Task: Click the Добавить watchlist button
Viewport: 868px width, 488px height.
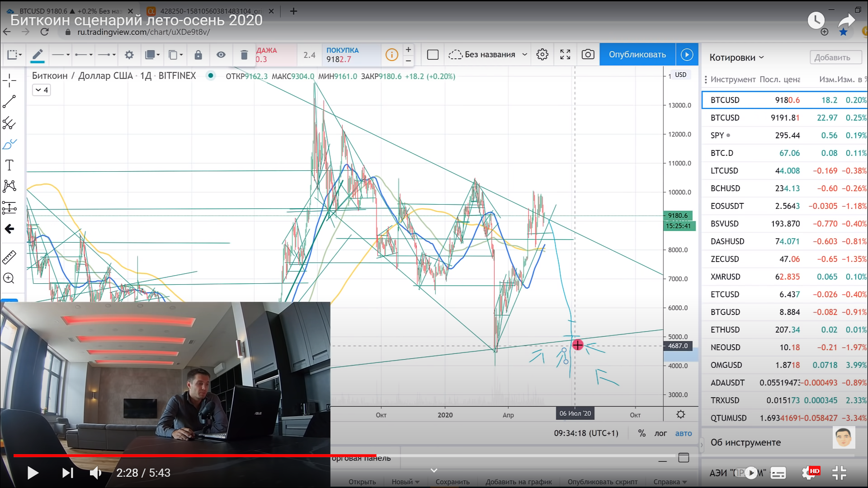Action: click(x=836, y=57)
